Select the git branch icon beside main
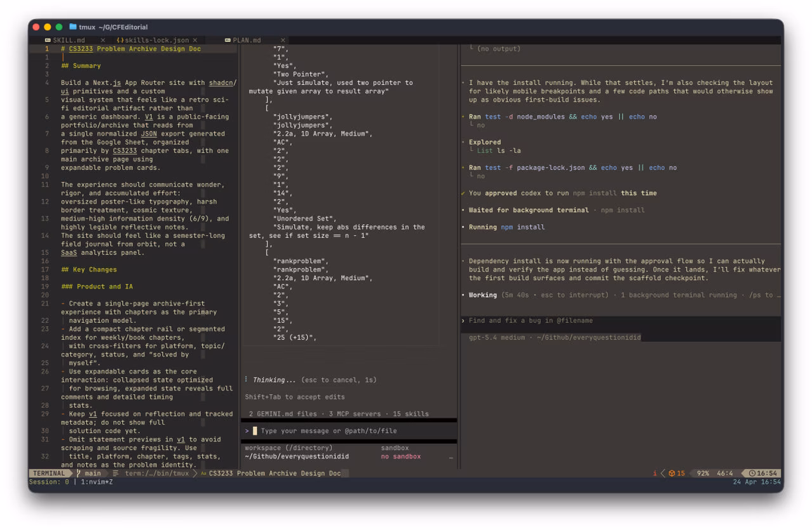812x530 pixels. 79,473
